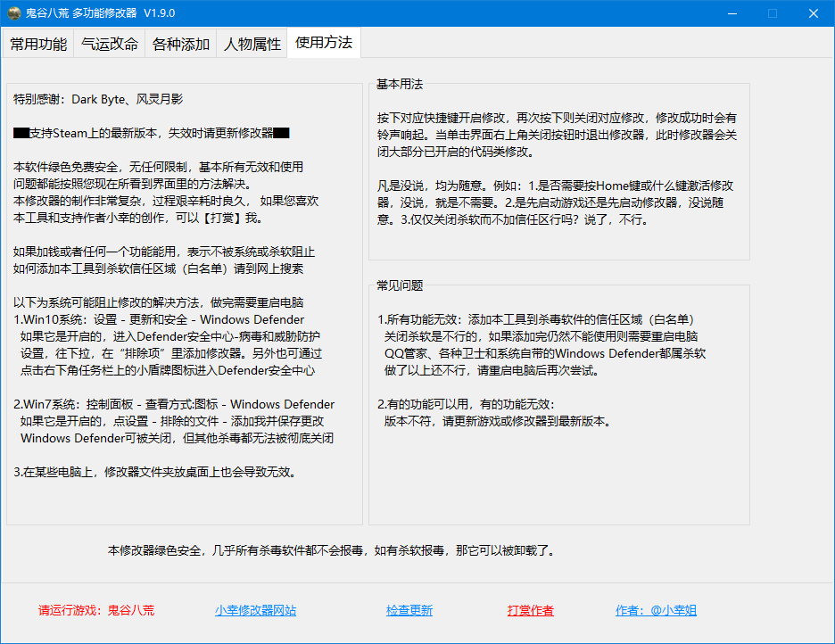Click the 常见问题 group box heading

click(x=400, y=285)
